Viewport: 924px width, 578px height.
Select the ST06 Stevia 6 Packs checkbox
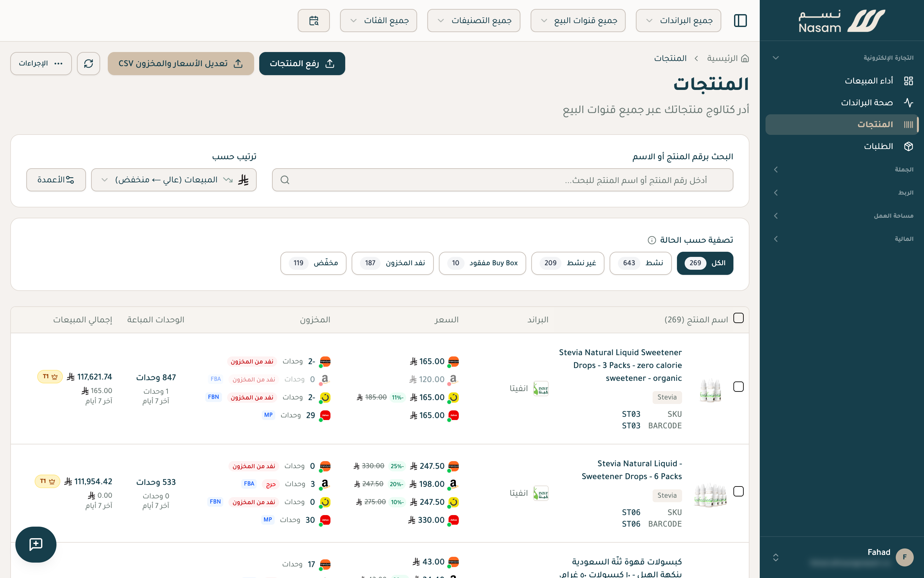739,491
